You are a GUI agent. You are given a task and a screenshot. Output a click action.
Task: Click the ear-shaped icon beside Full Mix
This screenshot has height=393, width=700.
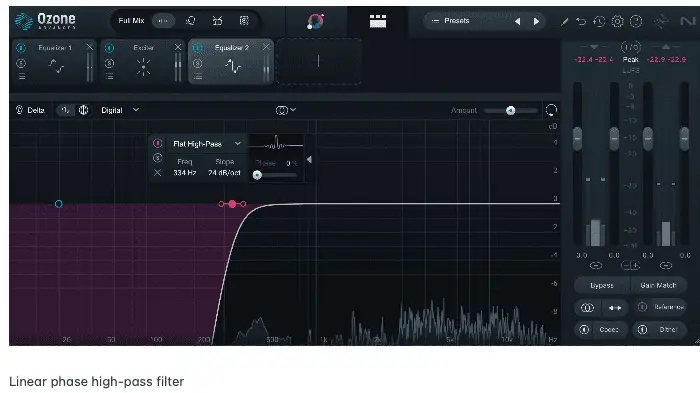[191, 21]
